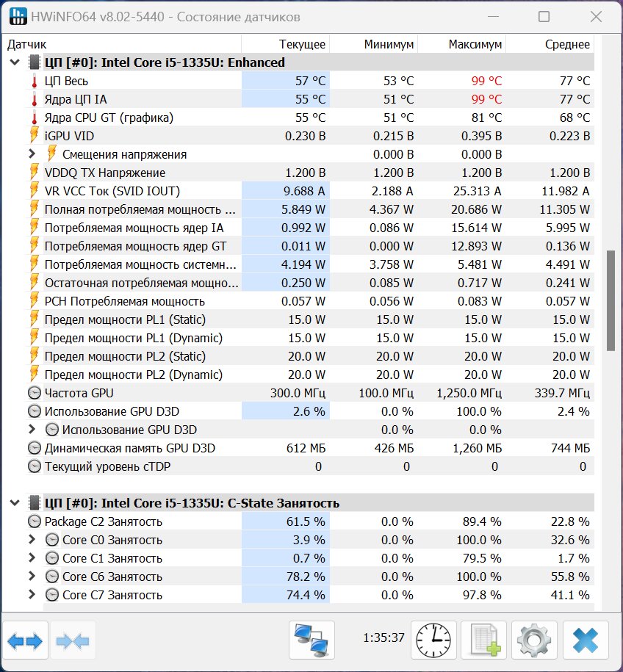
Task: Click the current value 9.688 A
Action: coord(304,191)
